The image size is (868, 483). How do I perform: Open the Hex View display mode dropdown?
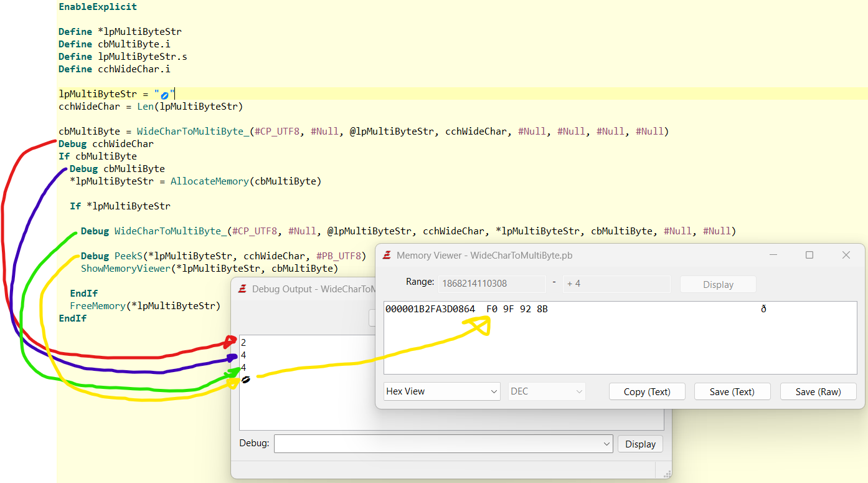pyautogui.click(x=441, y=391)
